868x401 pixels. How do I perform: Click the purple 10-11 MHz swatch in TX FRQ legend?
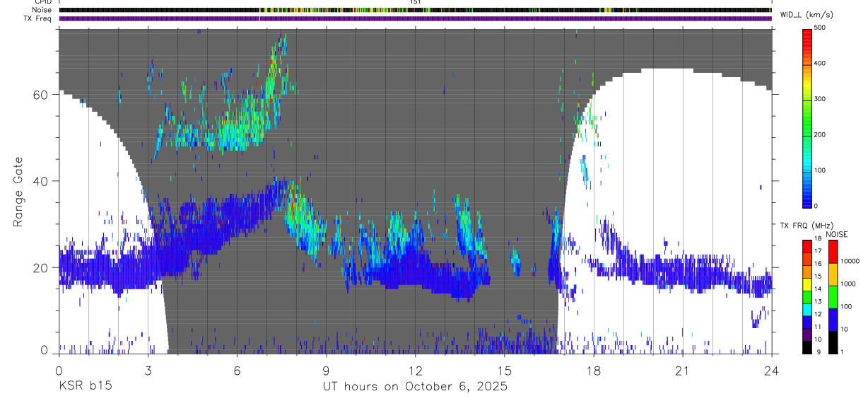(x=807, y=333)
